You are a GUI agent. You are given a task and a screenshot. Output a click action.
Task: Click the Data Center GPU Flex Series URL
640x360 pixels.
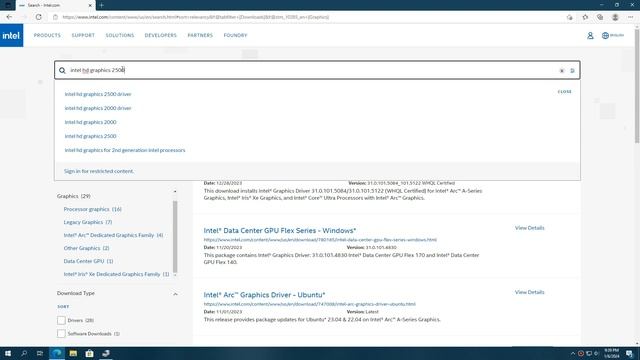[320, 240]
